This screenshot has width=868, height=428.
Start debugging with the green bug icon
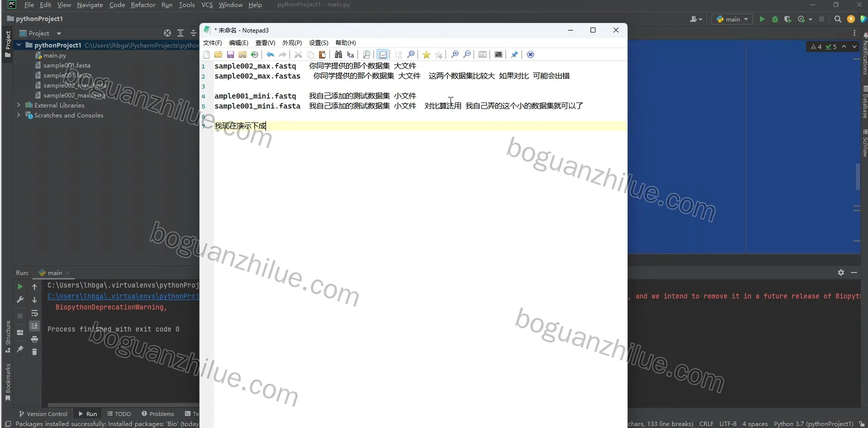[x=775, y=19]
